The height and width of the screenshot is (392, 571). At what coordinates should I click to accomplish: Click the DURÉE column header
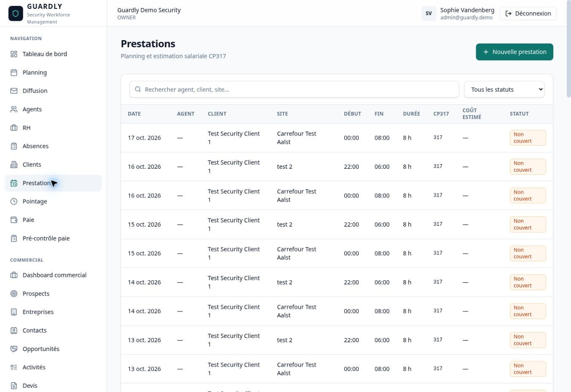(x=411, y=114)
